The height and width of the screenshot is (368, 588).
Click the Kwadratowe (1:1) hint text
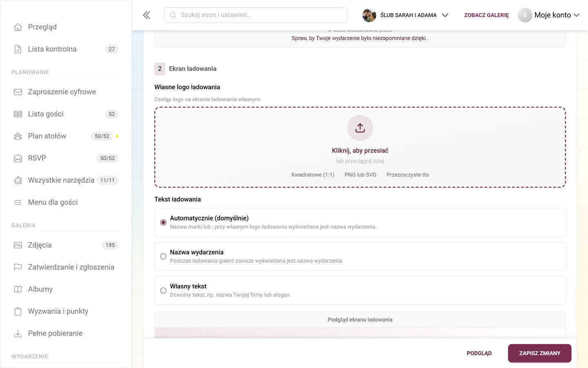(313, 175)
